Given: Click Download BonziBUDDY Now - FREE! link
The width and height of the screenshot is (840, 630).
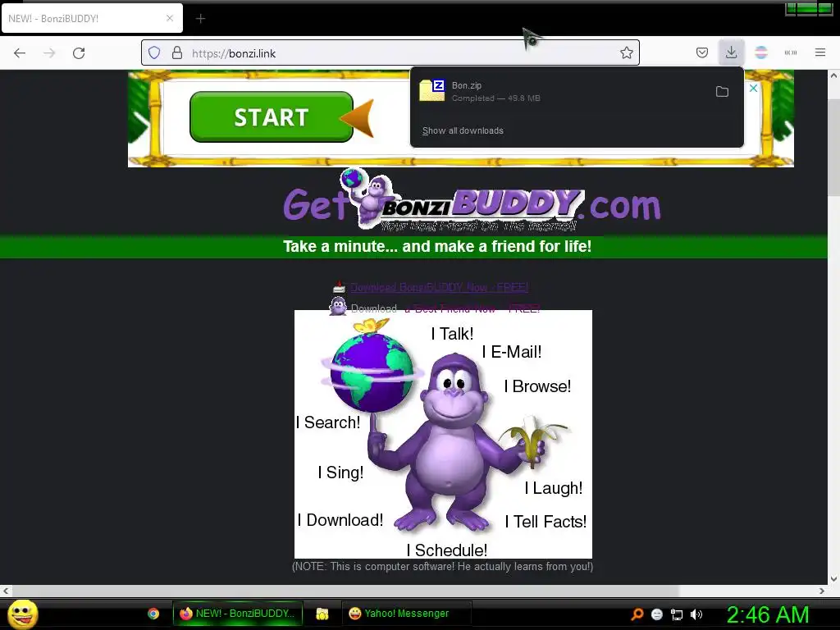Looking at the screenshot, I should pos(440,288).
